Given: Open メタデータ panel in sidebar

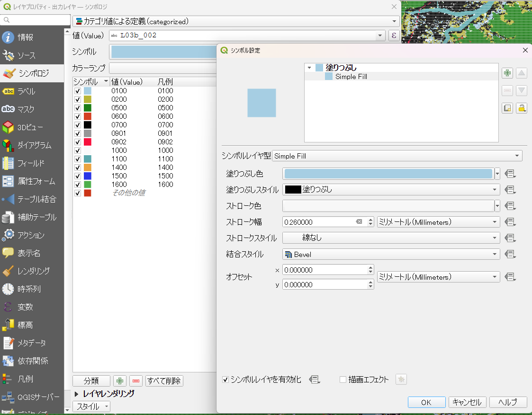Looking at the screenshot, I should (x=32, y=343).
